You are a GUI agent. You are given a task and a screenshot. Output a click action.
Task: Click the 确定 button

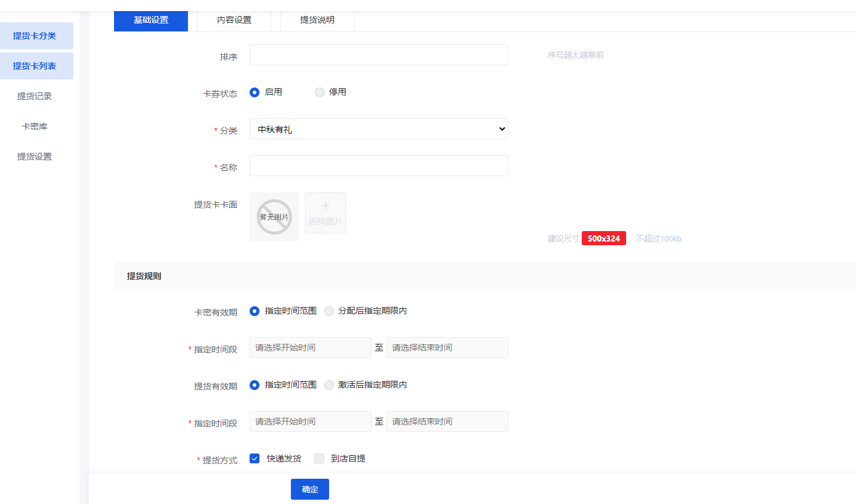(309, 489)
